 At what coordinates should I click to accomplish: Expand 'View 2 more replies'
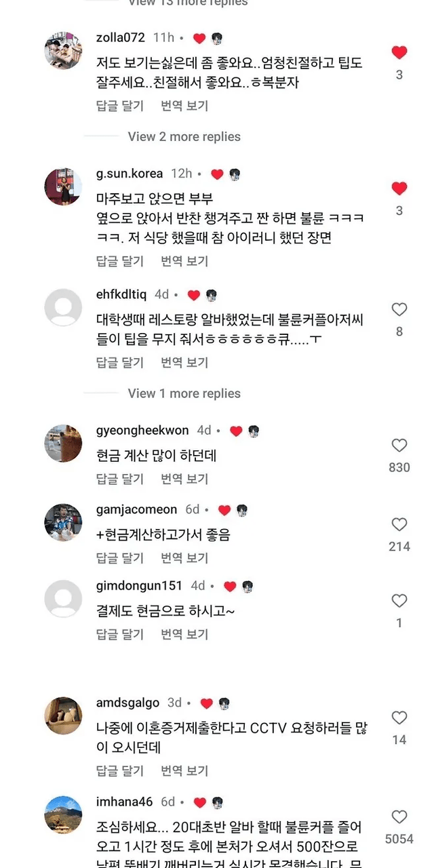coord(184,136)
